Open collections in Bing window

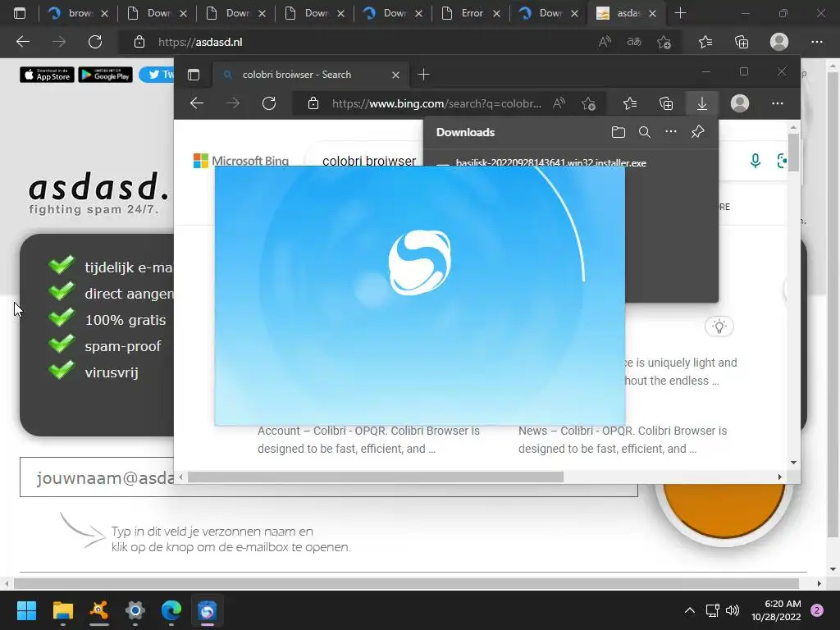click(666, 103)
